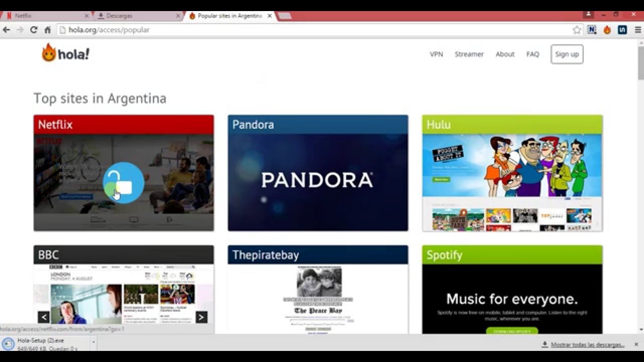Open the Hulu site thumbnail
The width and height of the screenshot is (644, 362).
[512, 183]
